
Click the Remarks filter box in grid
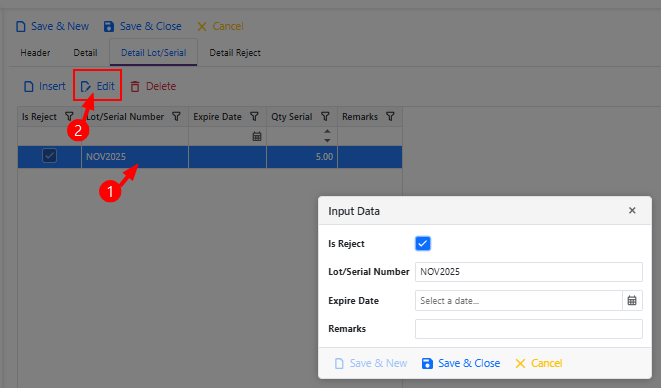(370, 136)
